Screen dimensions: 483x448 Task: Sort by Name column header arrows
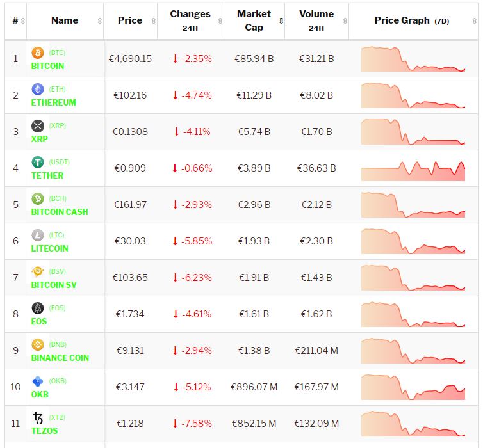point(99,20)
